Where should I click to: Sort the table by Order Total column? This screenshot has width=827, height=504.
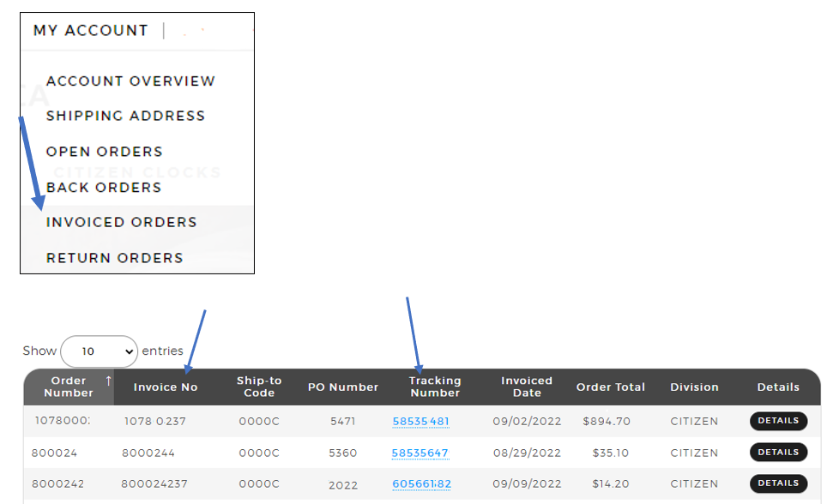point(611,387)
